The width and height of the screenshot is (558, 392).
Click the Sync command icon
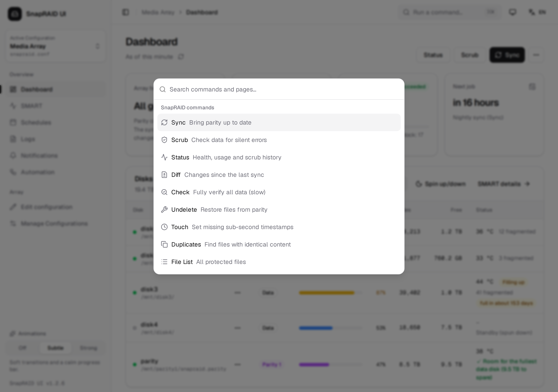coord(164,122)
